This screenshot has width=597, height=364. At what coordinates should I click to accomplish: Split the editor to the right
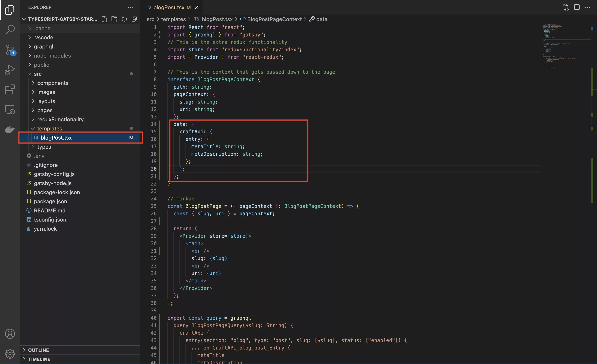[x=577, y=7]
